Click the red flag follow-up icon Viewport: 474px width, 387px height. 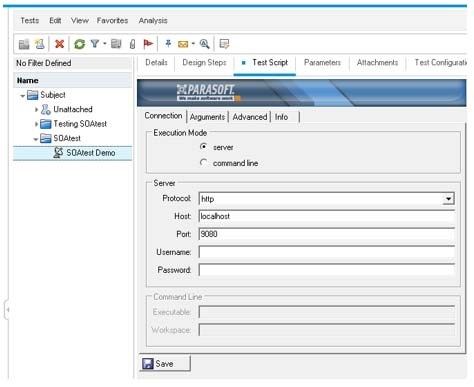pyautogui.click(x=148, y=44)
